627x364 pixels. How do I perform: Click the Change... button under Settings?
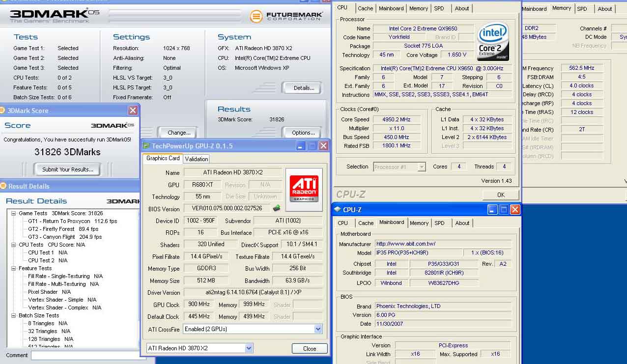[x=178, y=133]
